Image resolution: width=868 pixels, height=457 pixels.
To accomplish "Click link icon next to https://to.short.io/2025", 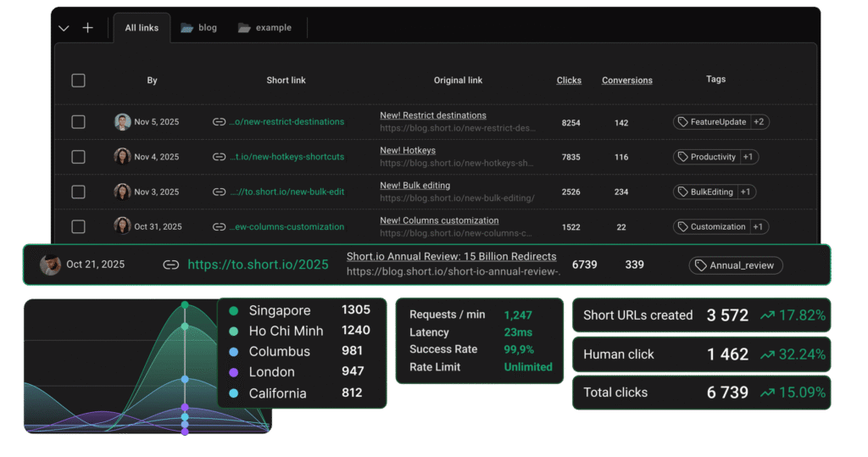I will tap(171, 265).
